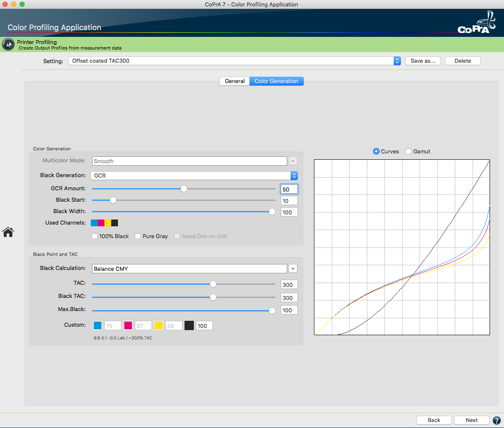Click the Home icon on the left edge
The height and width of the screenshot is (428, 504).
(8, 232)
